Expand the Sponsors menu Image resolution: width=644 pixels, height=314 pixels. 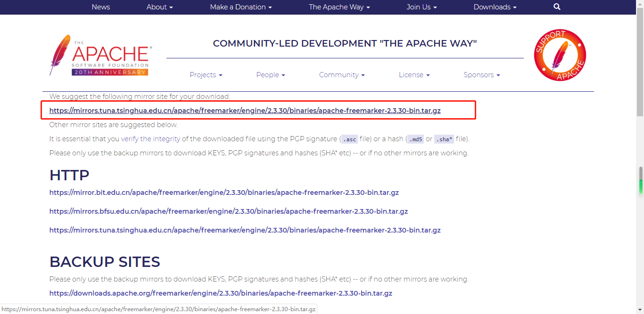[482, 75]
